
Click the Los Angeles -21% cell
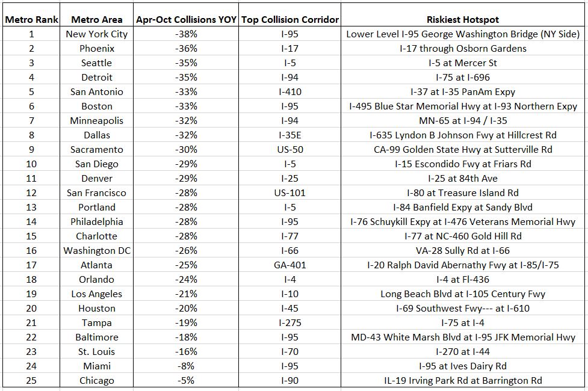tap(186, 294)
